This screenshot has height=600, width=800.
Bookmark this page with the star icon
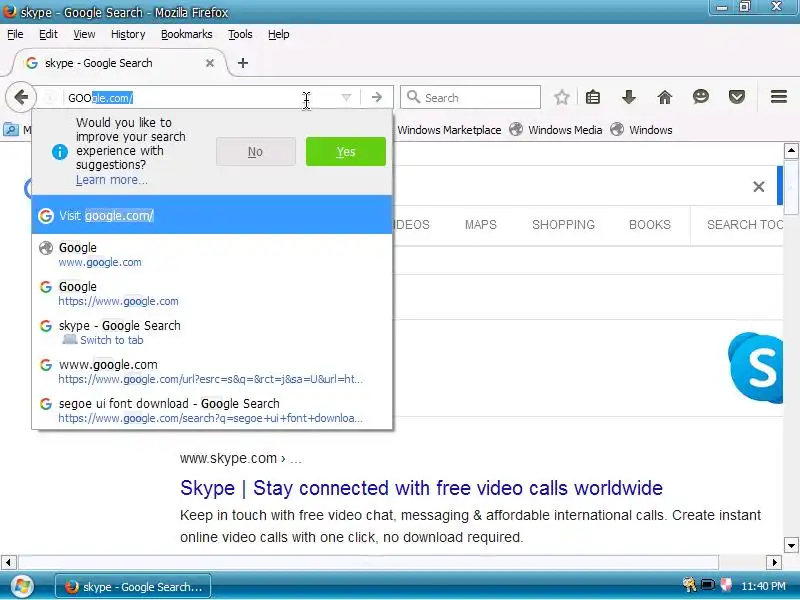562,97
